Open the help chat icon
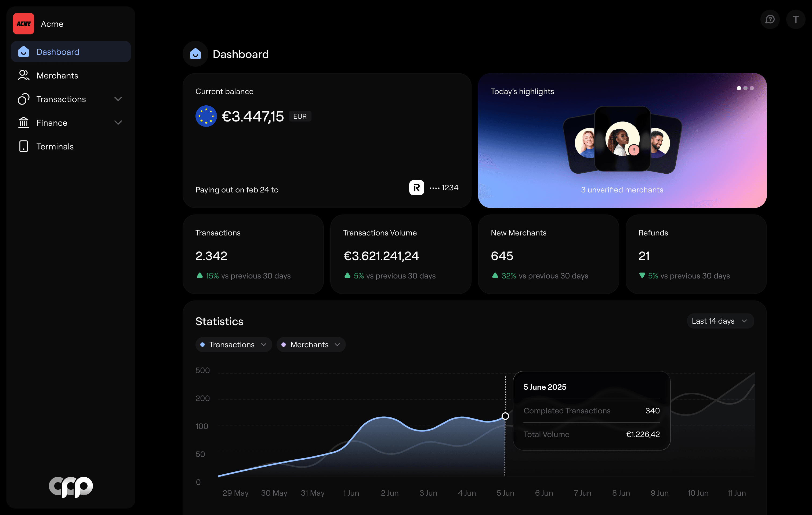Viewport: 812px width, 515px height. [770, 20]
